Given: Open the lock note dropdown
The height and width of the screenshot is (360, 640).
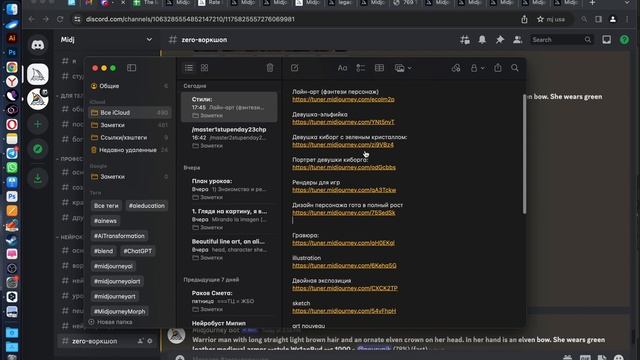Looking at the screenshot, I should [x=477, y=68].
